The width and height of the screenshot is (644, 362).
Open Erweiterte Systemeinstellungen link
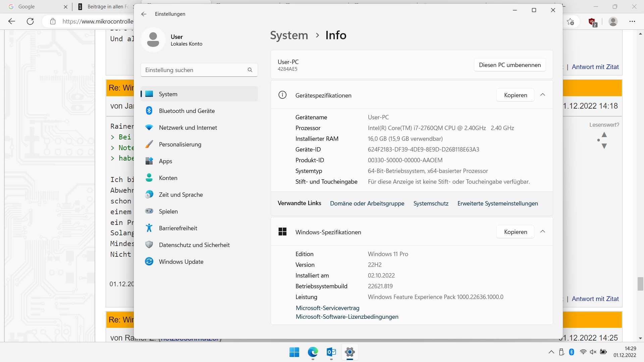(497, 203)
